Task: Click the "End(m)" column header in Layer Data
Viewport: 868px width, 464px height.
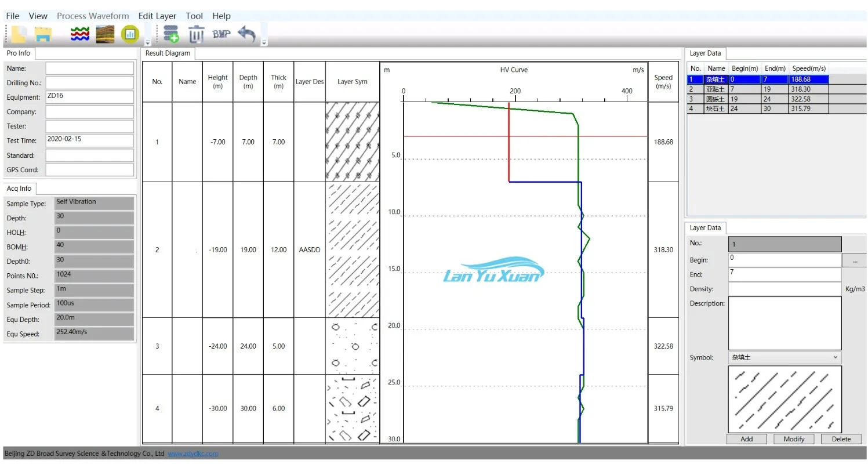Action: (x=775, y=68)
